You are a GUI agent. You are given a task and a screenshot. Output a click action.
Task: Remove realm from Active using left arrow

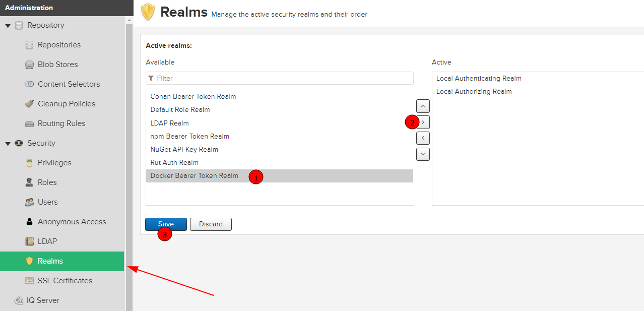point(423,138)
